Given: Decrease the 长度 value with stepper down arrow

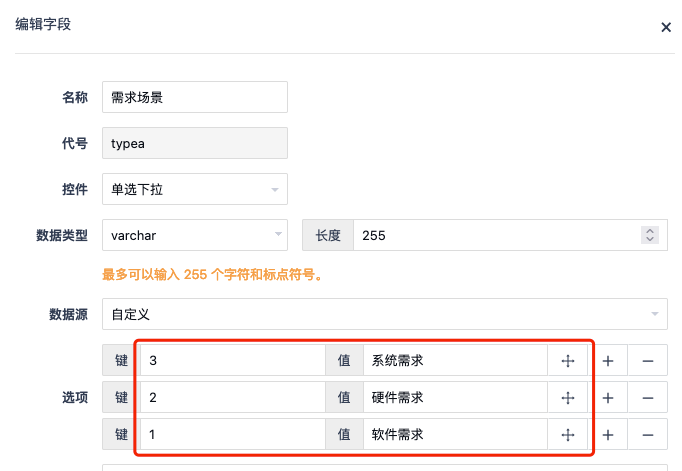Looking at the screenshot, I should [x=650, y=239].
